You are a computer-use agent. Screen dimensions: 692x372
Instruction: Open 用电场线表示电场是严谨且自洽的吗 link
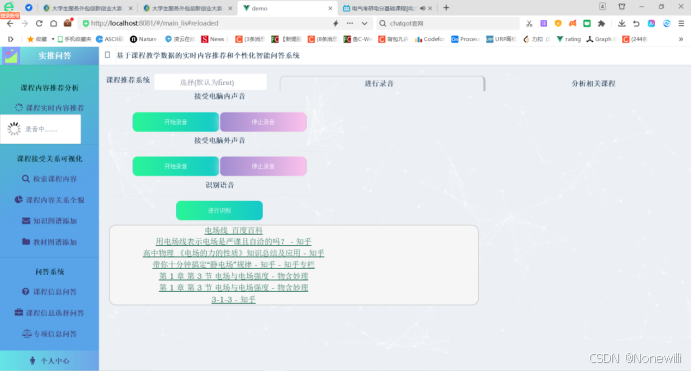(x=233, y=241)
